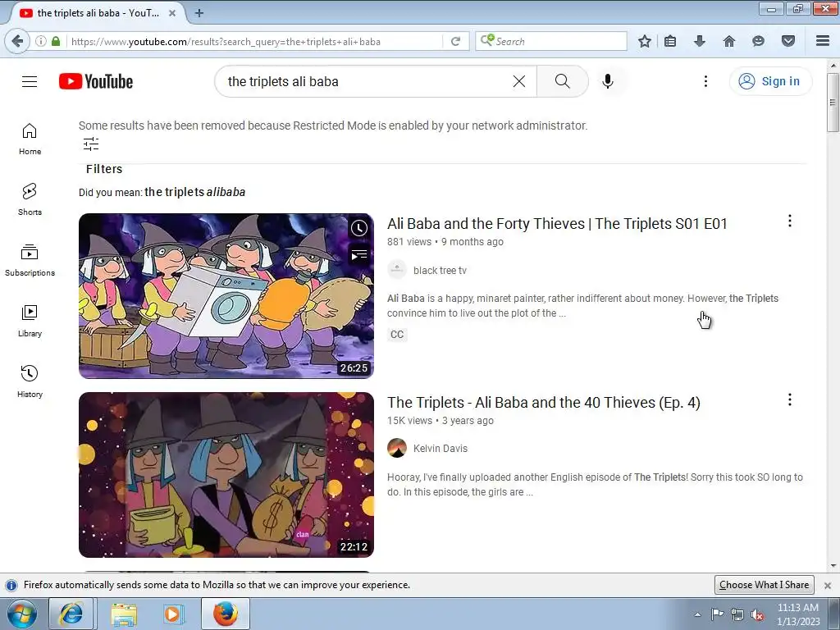Open the Choose What I Share button

(x=764, y=584)
